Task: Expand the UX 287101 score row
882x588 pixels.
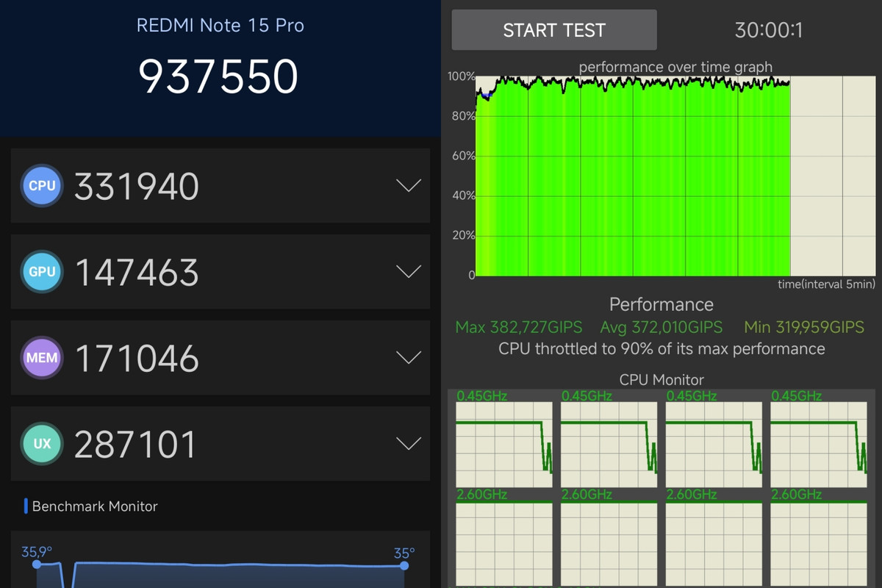Action: (x=409, y=443)
